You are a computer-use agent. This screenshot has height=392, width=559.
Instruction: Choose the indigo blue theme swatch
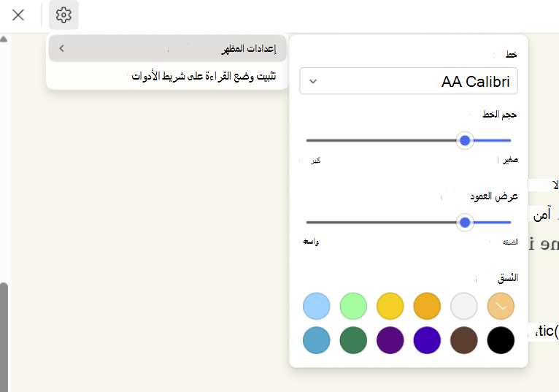427,340
